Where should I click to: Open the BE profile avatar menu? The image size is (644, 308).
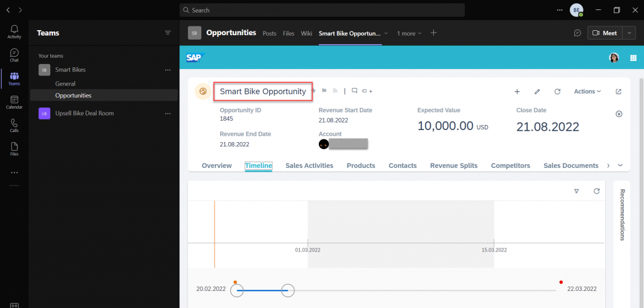click(576, 10)
